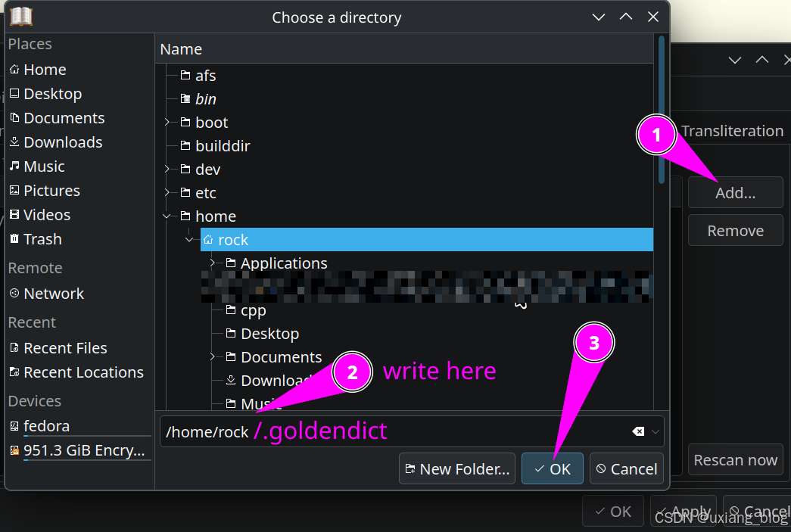
Task: Clear the directory path field
Action: (x=638, y=431)
